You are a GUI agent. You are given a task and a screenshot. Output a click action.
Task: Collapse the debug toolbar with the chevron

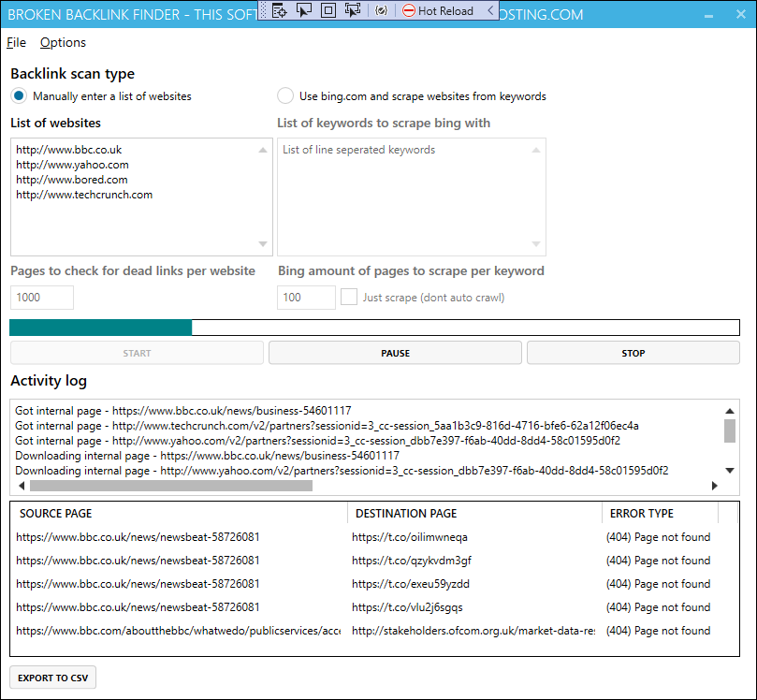(490, 10)
